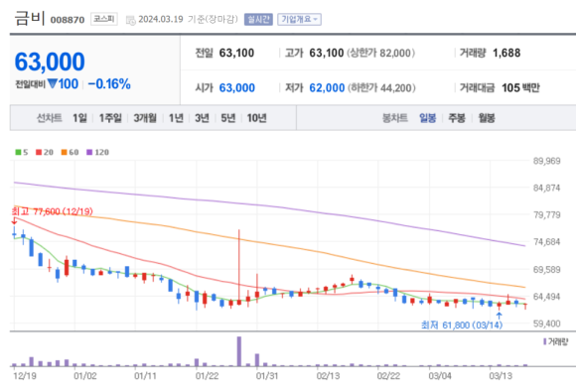576x392 pixels.
Task: Select the 10년 line chart period
Action: pyautogui.click(x=256, y=118)
